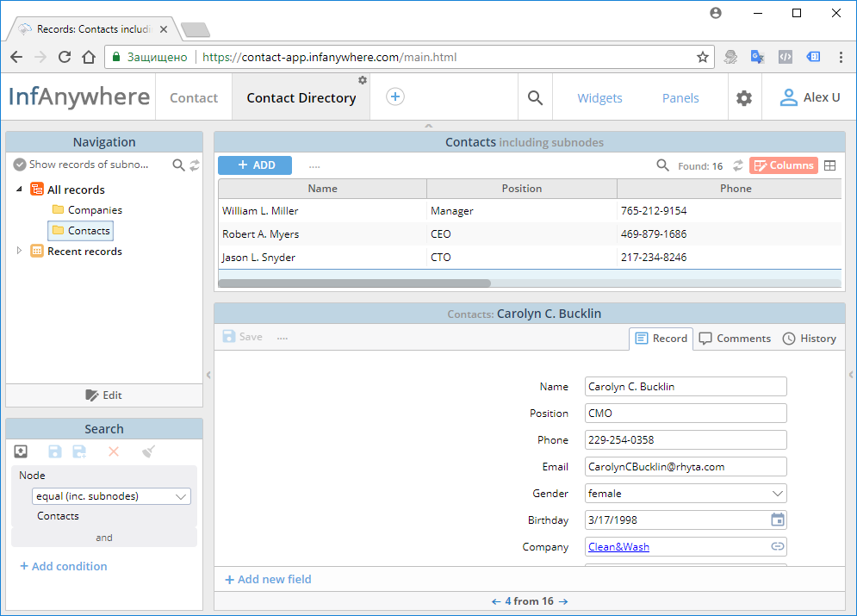Go to the browser home page icon
857x616 pixels.
89,57
